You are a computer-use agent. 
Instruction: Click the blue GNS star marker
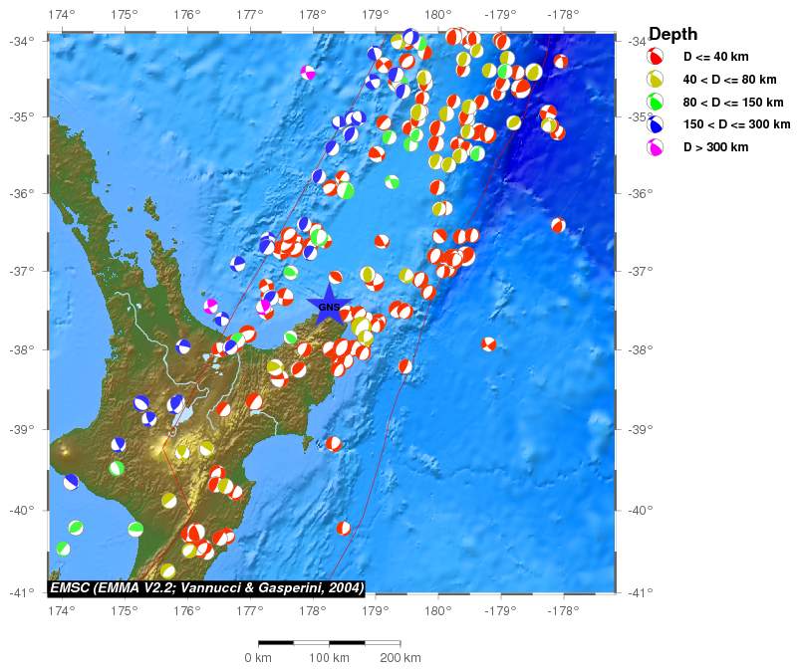click(x=329, y=306)
